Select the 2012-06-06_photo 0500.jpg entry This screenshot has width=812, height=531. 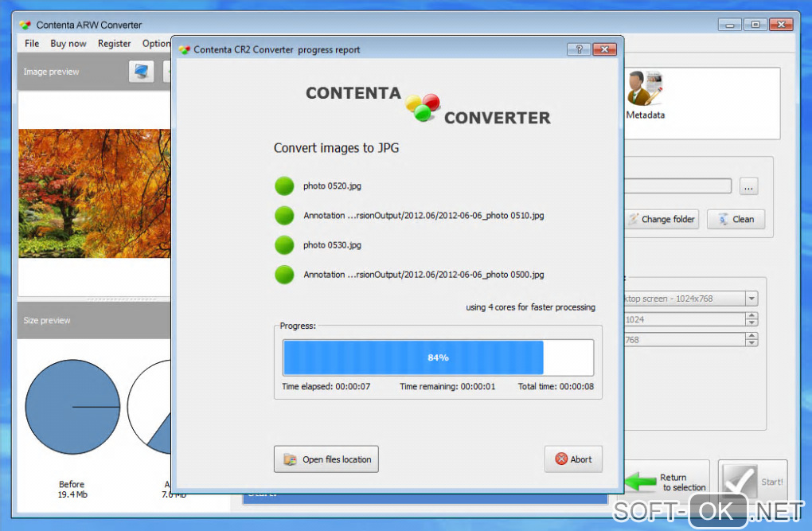coord(424,275)
